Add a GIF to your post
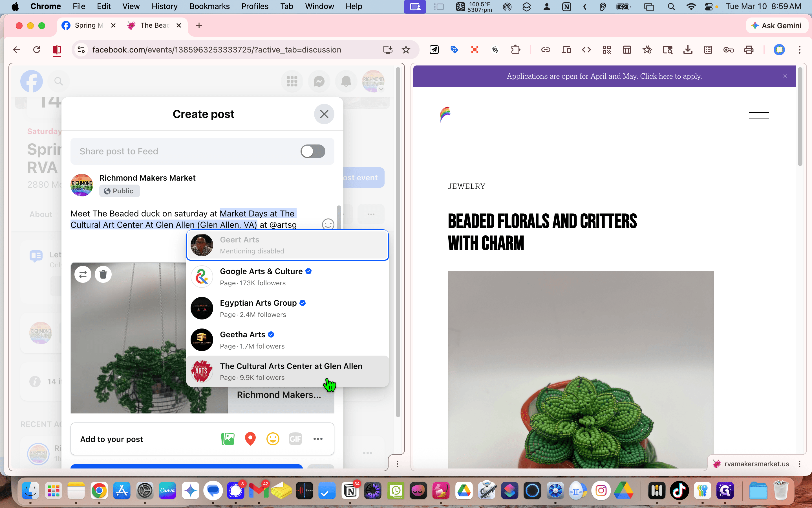The width and height of the screenshot is (812, 508). coord(295,439)
